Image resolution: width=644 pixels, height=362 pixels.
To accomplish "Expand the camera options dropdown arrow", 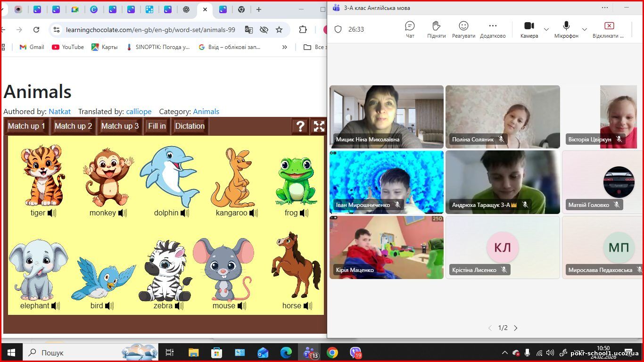I will [x=546, y=29].
